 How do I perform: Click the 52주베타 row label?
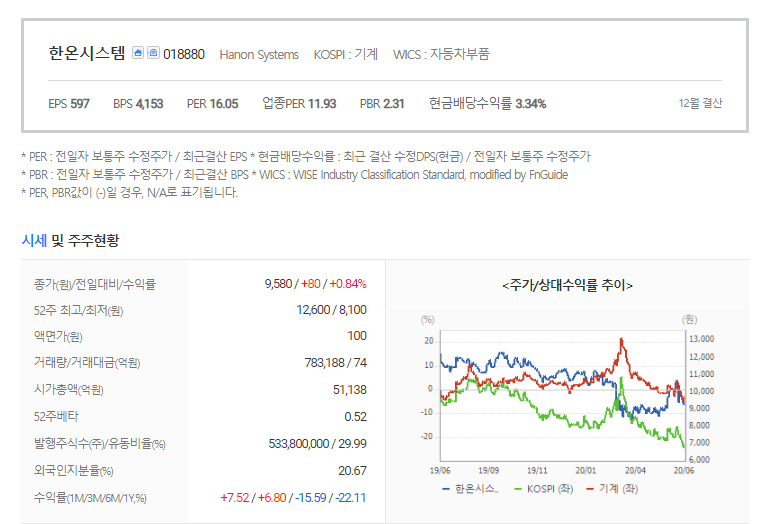click(x=56, y=417)
